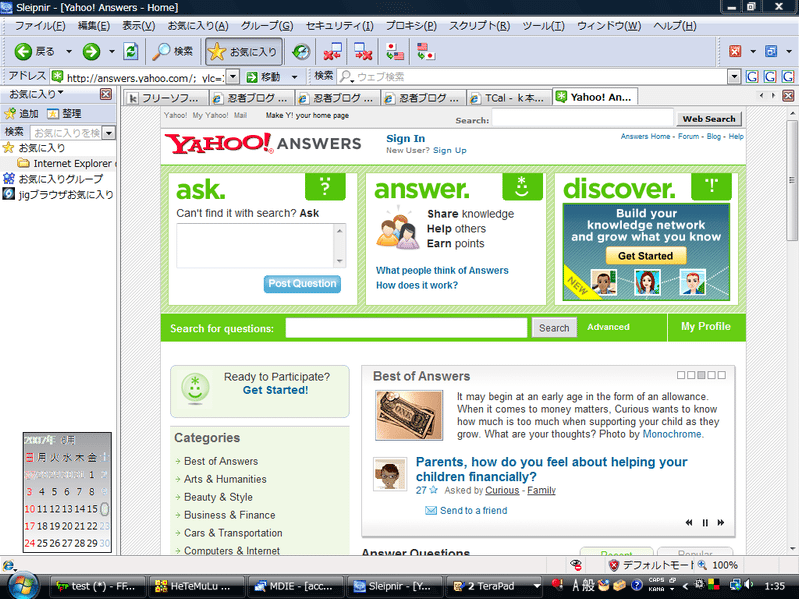Close the favorites side panel

[105, 94]
